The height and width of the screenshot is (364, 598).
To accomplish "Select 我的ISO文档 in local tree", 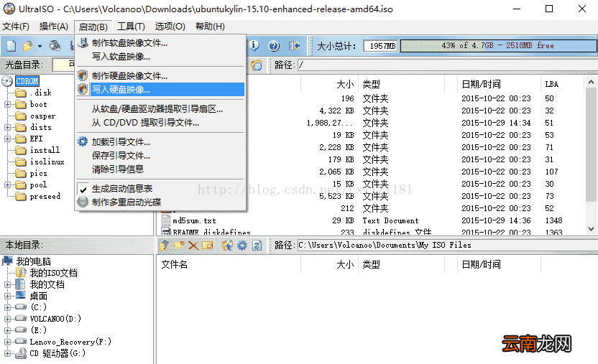I will [53, 273].
